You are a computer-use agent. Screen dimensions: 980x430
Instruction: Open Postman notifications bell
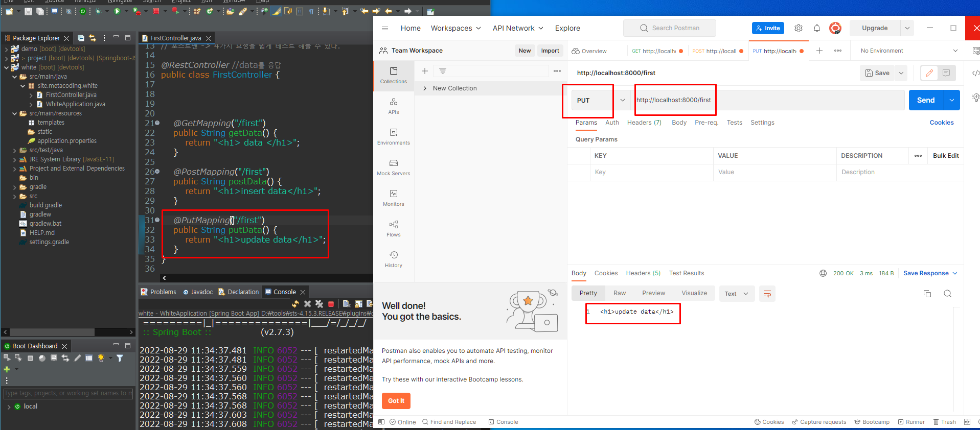pos(817,28)
